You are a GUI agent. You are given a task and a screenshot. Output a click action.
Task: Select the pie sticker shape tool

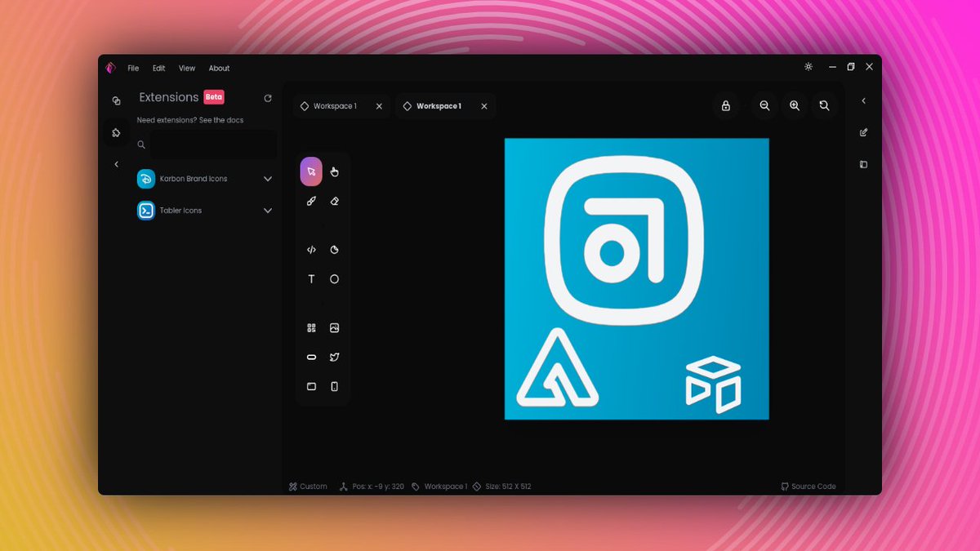(x=335, y=250)
